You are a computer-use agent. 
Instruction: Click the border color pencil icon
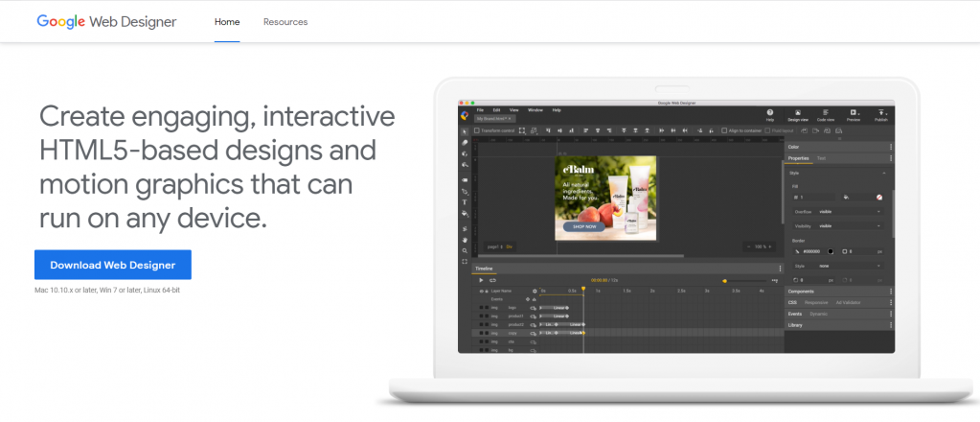click(797, 251)
